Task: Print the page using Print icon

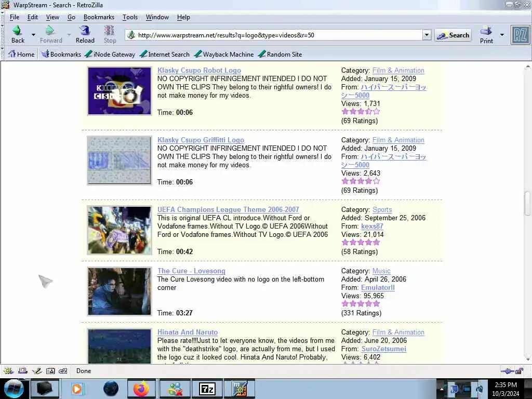Action: coord(486,35)
